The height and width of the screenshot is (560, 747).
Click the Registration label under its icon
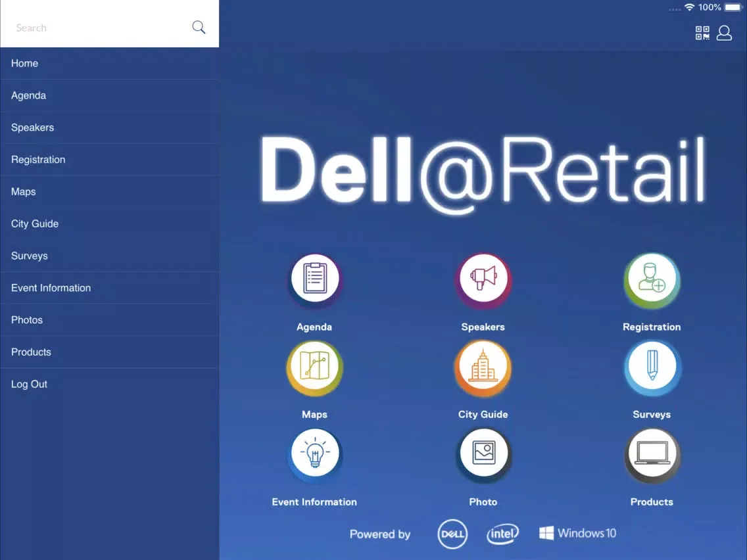click(651, 327)
